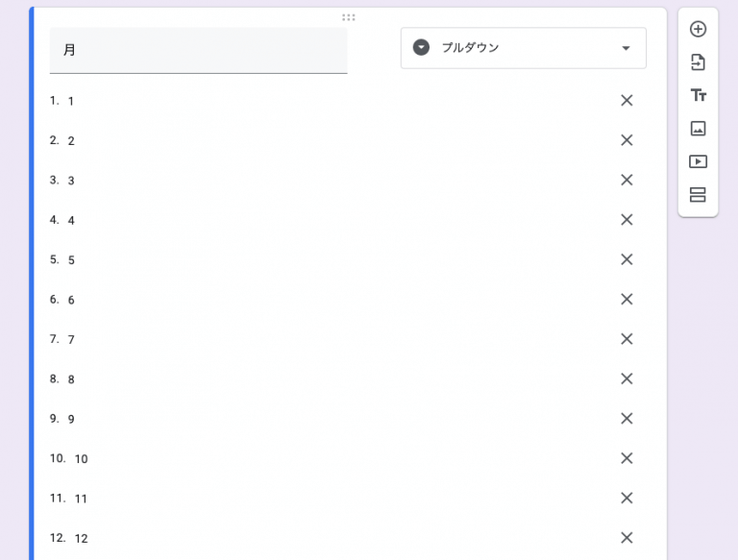Add title and description text icon
This screenshot has width=738, height=560.
tap(698, 95)
